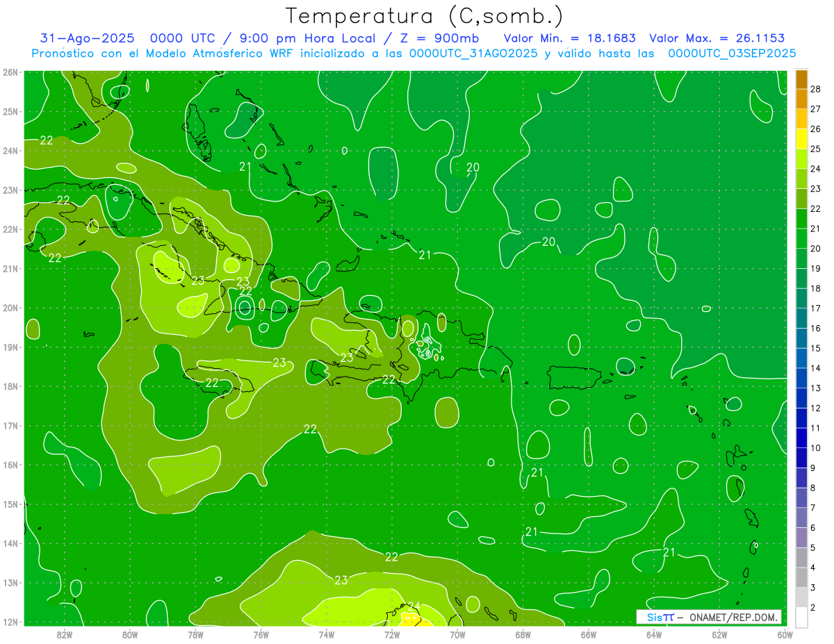Image resolution: width=834 pixels, height=644 pixels.
Task: Click the "82W" longitude axis label
Action: point(65,634)
